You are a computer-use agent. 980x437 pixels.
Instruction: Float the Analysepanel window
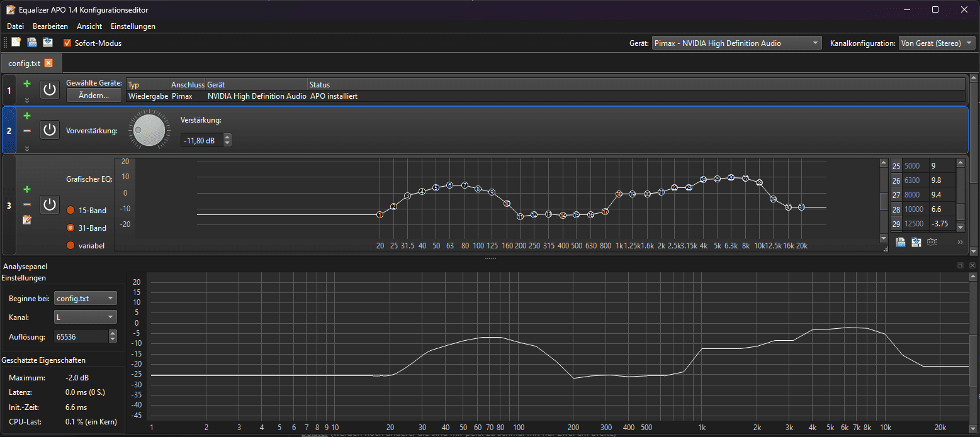961,266
